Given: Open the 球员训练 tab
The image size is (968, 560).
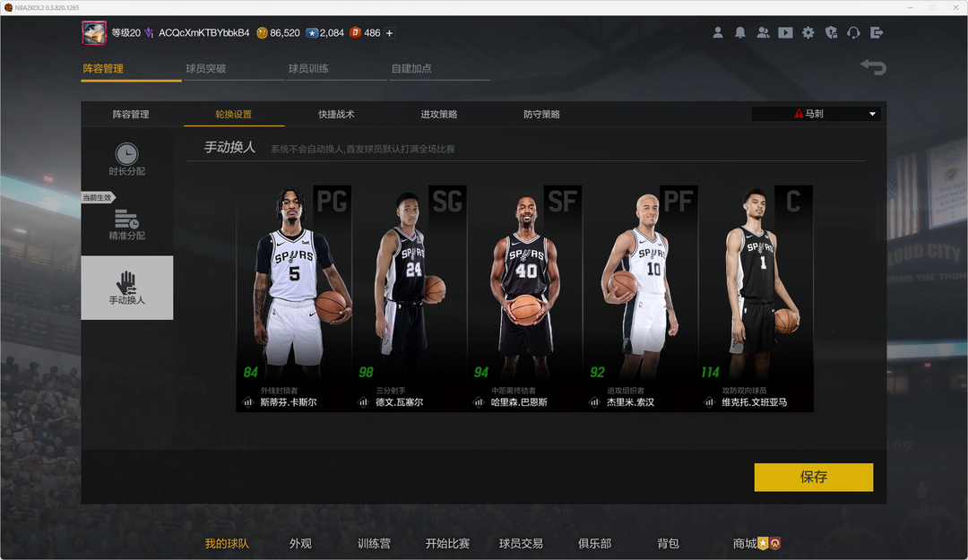Looking at the screenshot, I should click(x=308, y=68).
